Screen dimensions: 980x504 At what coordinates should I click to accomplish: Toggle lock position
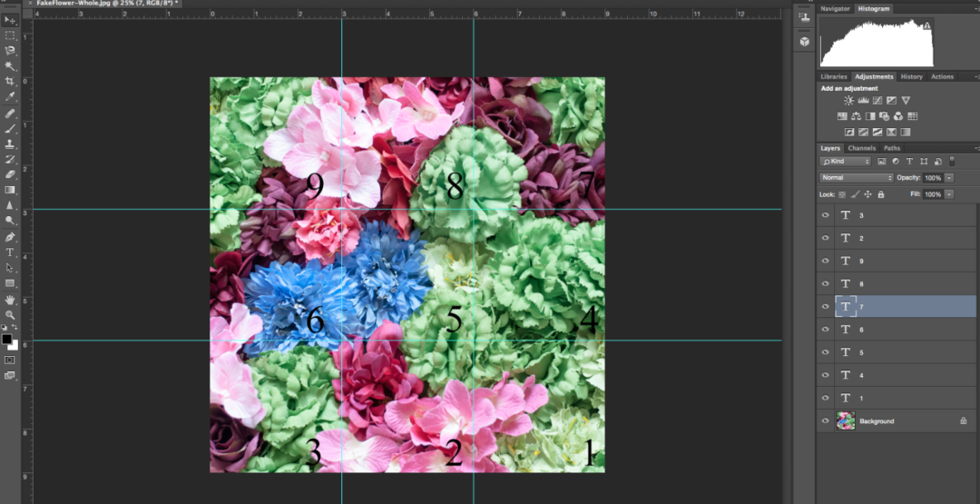[x=867, y=194]
